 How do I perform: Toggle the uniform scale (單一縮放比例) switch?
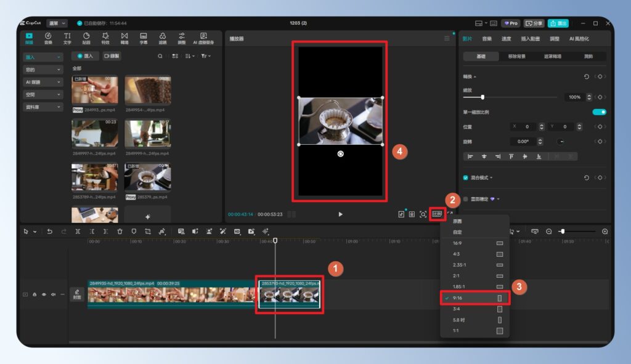pos(599,112)
